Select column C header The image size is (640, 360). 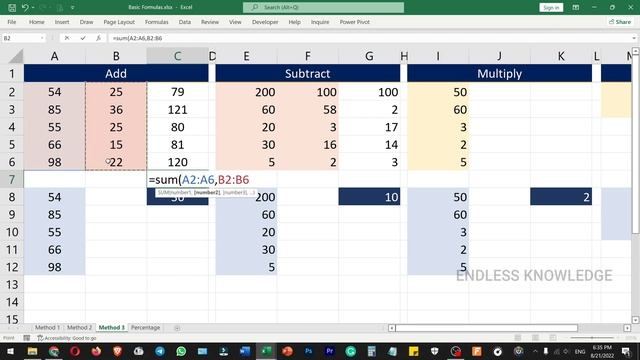tap(178, 56)
